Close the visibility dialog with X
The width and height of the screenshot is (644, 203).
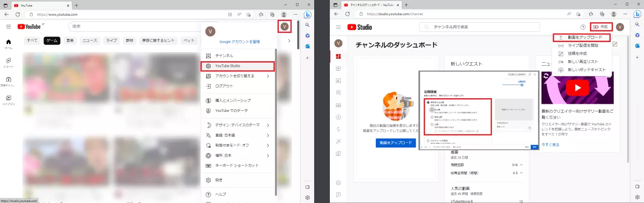coord(535,74)
